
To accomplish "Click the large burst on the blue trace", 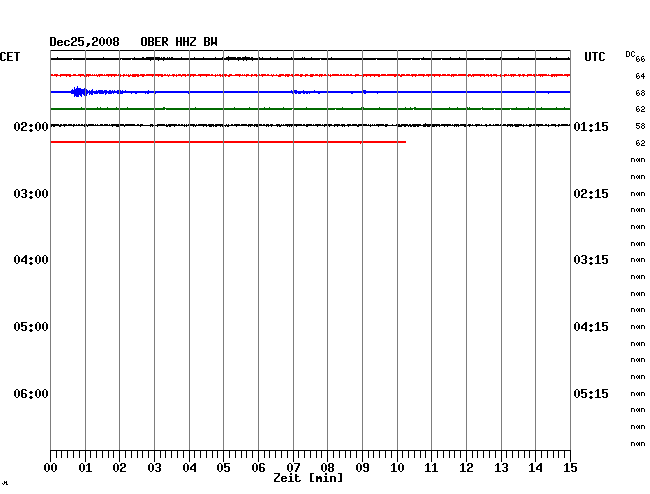I will [79, 92].
